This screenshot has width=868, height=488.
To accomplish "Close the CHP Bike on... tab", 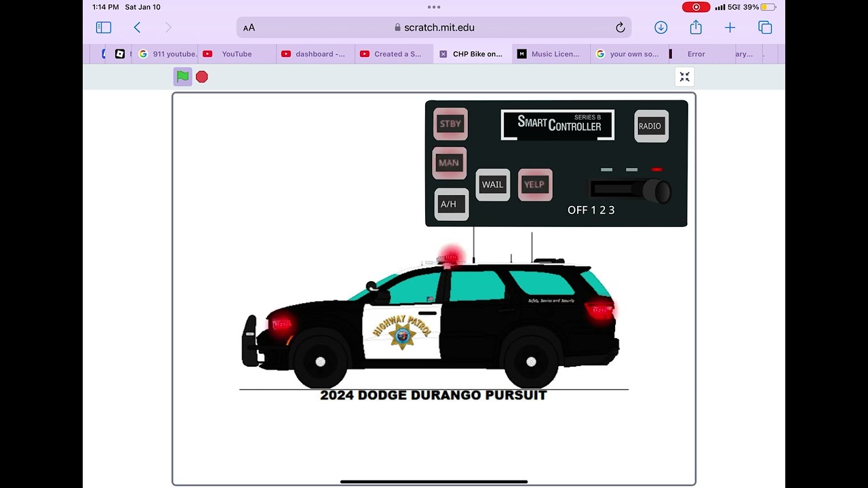I will pos(443,54).
